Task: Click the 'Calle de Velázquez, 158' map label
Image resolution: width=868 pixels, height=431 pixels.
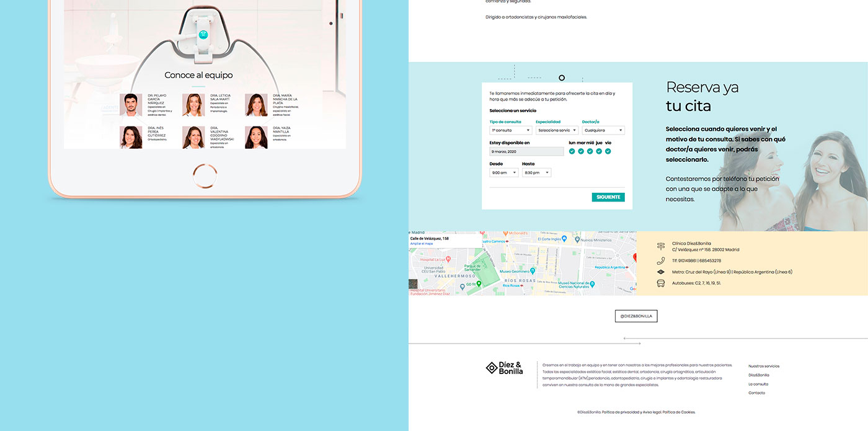Action: click(x=430, y=238)
